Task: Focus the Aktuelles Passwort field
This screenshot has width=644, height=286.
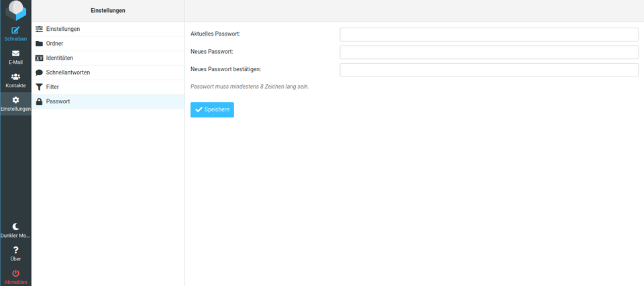Action: (489, 34)
